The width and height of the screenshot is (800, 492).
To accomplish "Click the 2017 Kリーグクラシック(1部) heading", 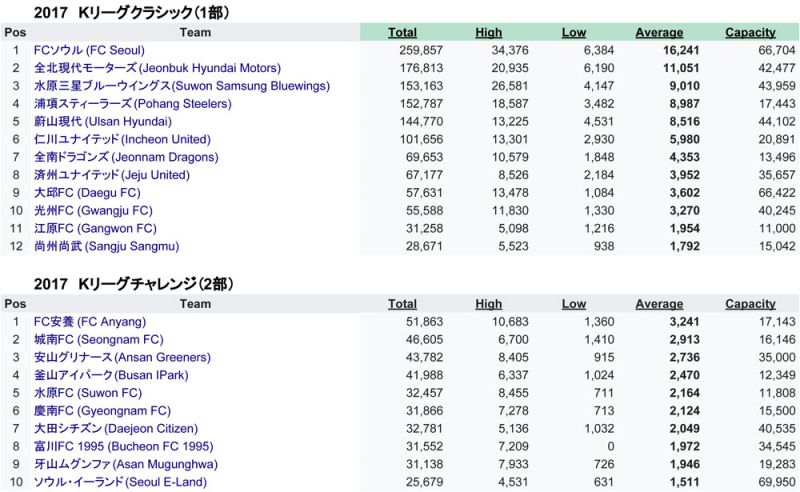I will point(132,12).
